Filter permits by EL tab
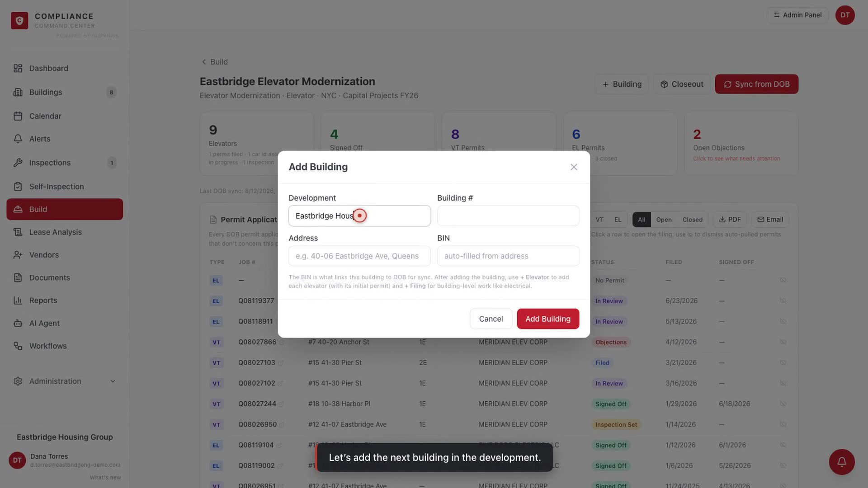This screenshot has width=868, height=488. coord(618,220)
